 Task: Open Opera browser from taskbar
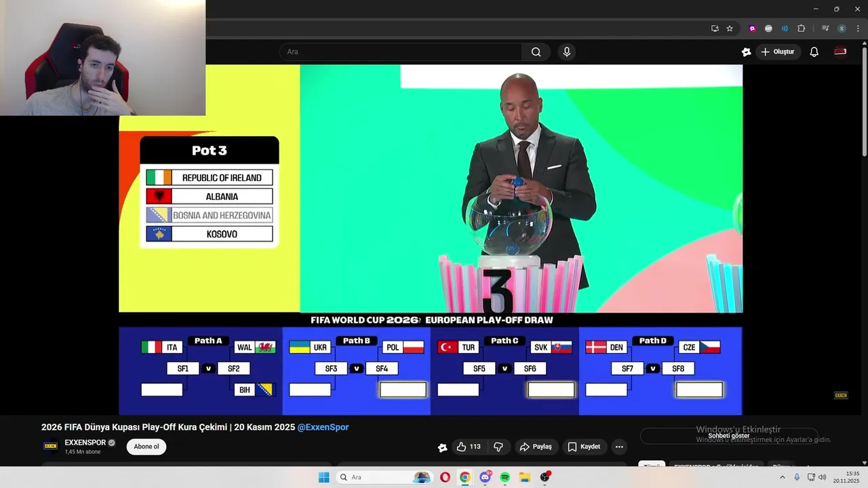[x=445, y=477]
